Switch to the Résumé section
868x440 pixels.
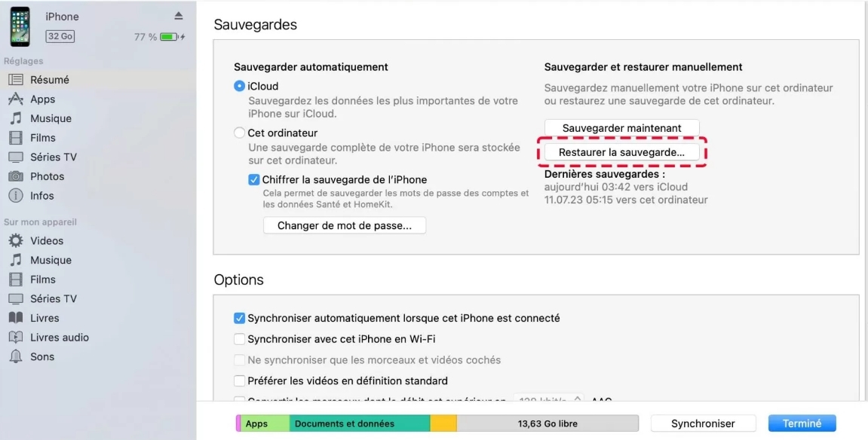click(50, 79)
